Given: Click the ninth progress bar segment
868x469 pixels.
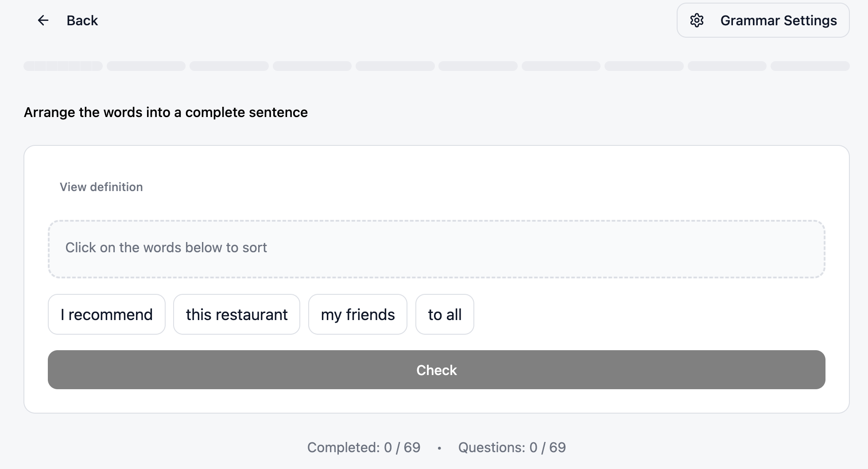Looking at the screenshot, I should point(727,66).
